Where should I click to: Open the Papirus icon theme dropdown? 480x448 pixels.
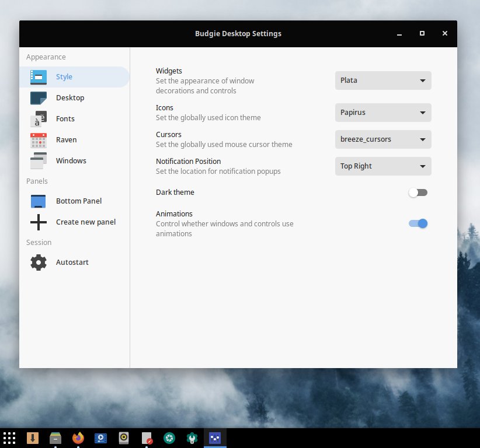[x=382, y=113]
